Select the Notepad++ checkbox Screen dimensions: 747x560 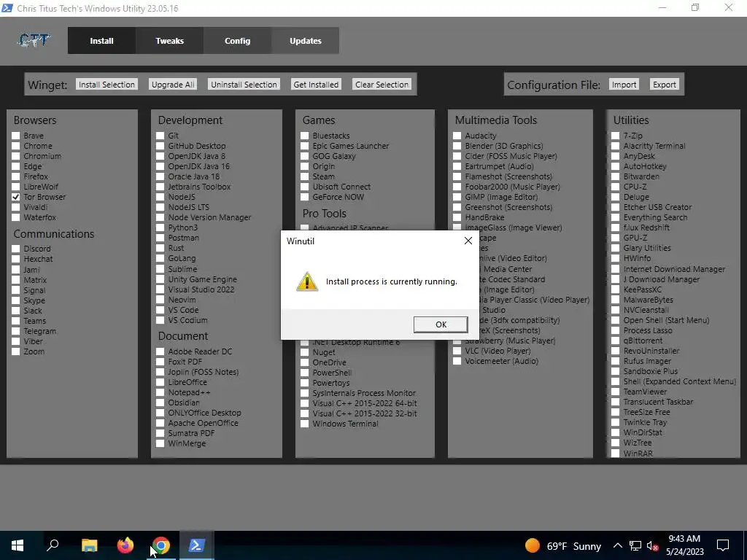pos(160,392)
